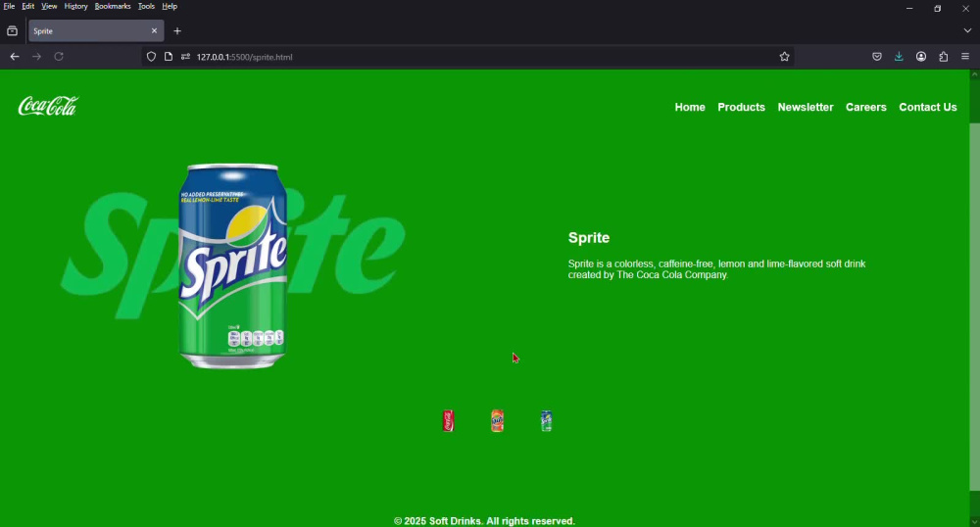Viewport: 980px width, 527px height.
Task: Click the scrollbar up arrow
Action: (x=974, y=74)
